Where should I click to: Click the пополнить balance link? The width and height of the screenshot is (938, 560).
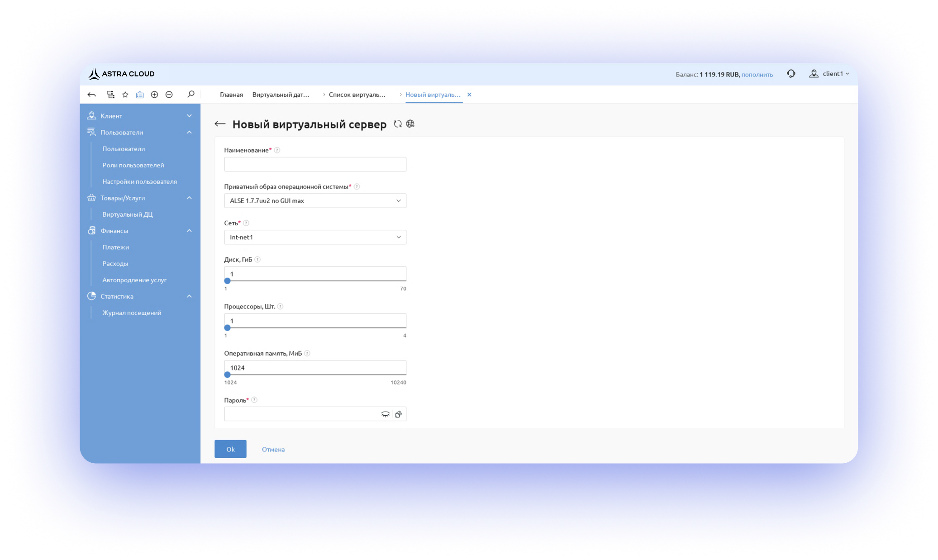tap(757, 74)
